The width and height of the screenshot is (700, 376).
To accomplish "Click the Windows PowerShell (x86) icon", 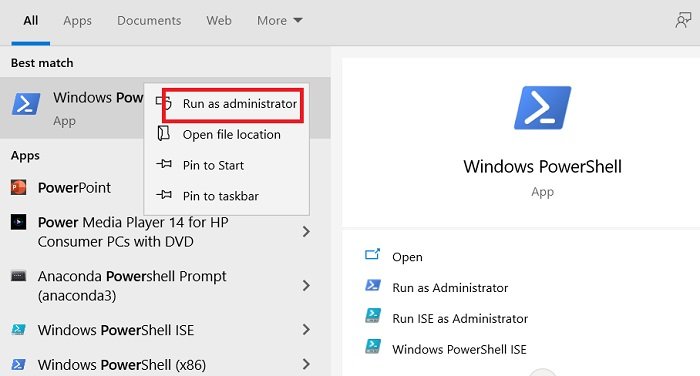I will pos(18,365).
